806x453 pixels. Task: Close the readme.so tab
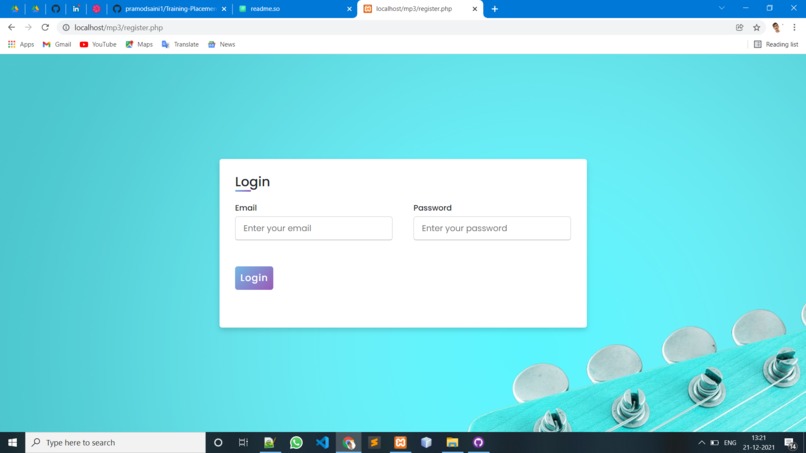coord(349,9)
